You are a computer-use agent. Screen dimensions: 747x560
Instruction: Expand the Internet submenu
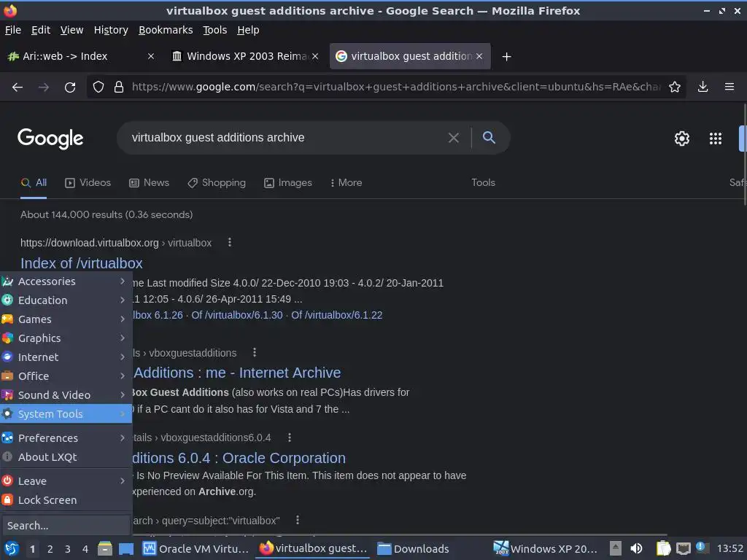66,357
